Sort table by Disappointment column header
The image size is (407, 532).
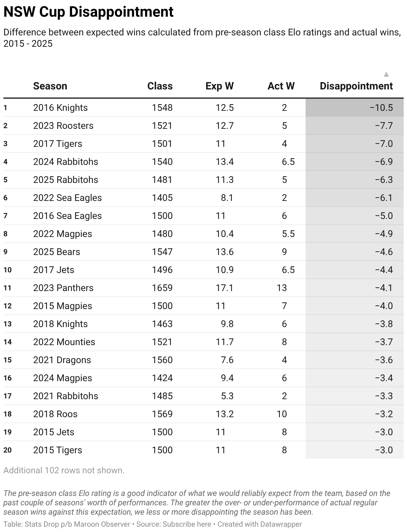(356, 86)
